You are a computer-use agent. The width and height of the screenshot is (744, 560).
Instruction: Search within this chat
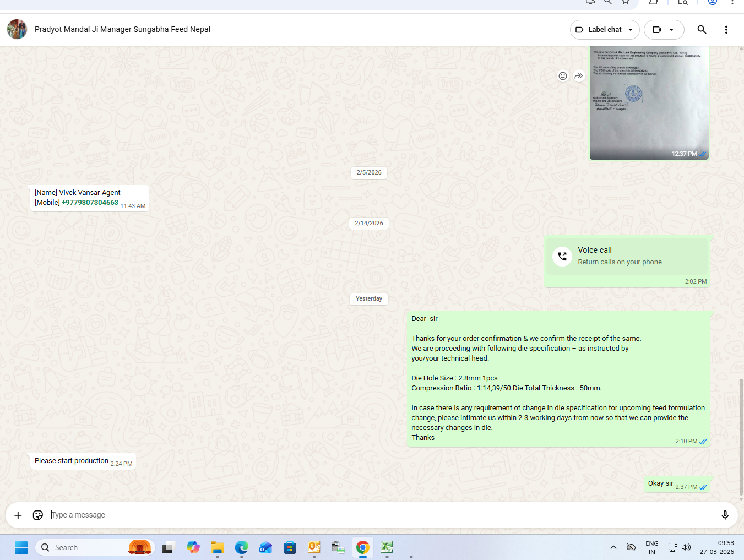[x=701, y=30]
